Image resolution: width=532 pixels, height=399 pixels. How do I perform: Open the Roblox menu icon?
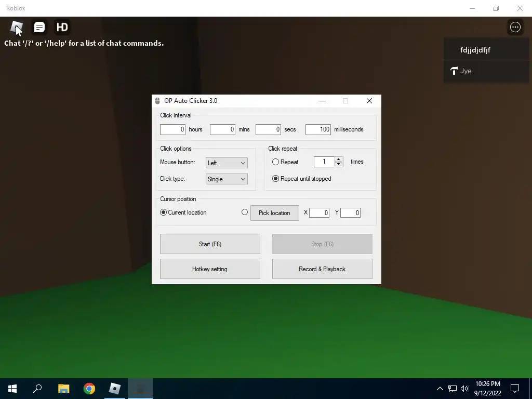[x=16, y=27]
